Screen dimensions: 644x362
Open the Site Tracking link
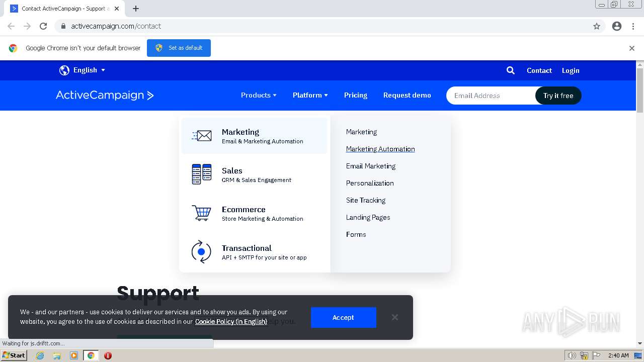click(x=366, y=200)
